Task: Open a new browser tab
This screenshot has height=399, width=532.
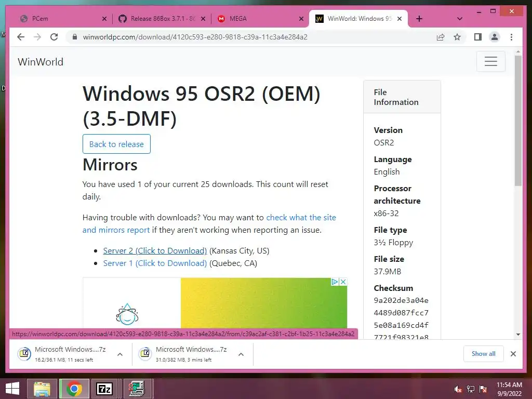Action: [x=419, y=19]
